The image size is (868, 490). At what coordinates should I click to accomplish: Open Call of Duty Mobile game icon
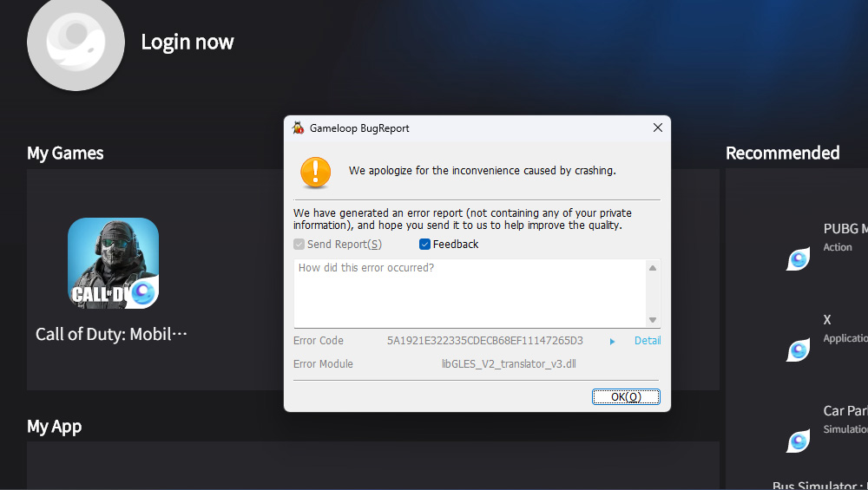point(114,264)
